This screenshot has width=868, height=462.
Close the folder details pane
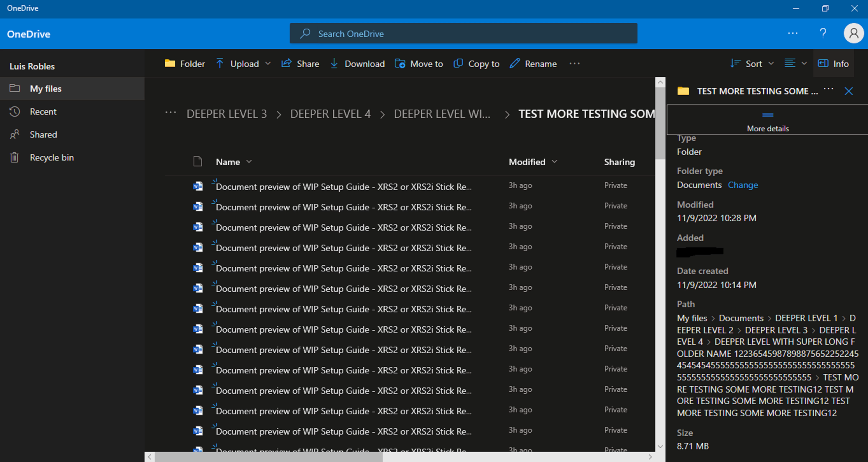point(848,91)
